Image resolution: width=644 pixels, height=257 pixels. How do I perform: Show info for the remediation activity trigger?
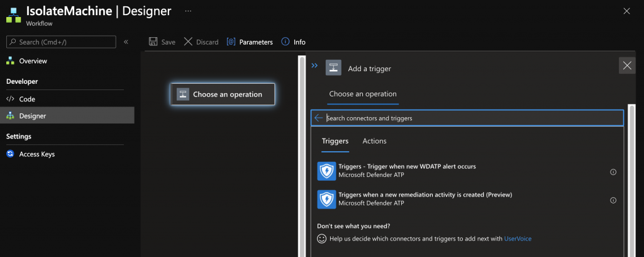pyautogui.click(x=613, y=200)
